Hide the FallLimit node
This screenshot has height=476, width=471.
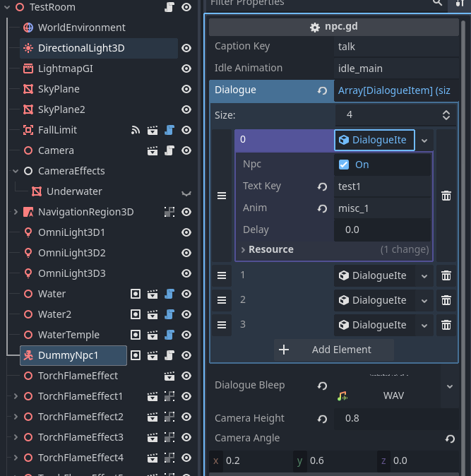[x=186, y=130]
